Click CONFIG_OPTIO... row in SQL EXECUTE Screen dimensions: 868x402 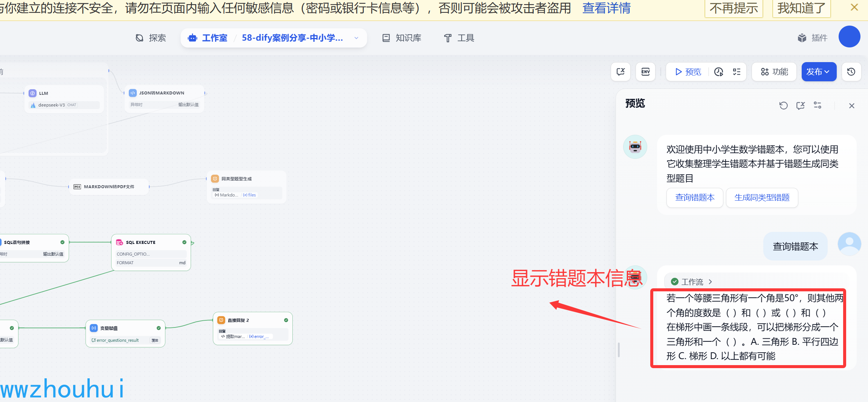151,254
